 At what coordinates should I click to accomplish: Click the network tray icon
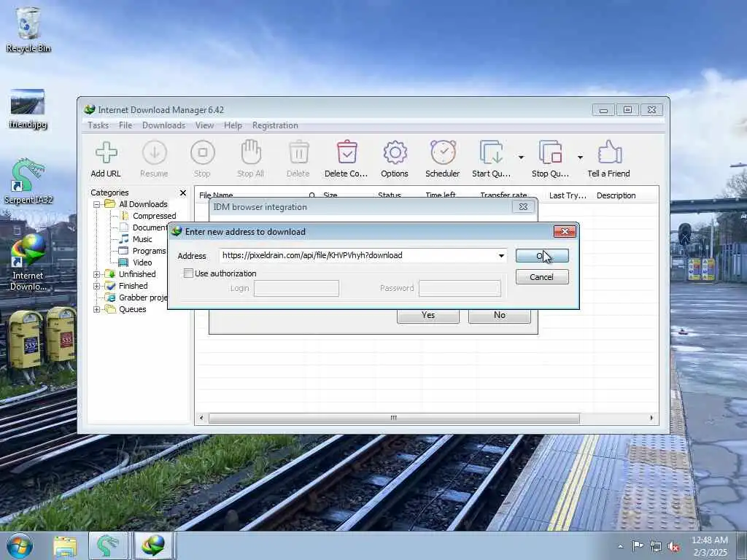click(x=656, y=547)
